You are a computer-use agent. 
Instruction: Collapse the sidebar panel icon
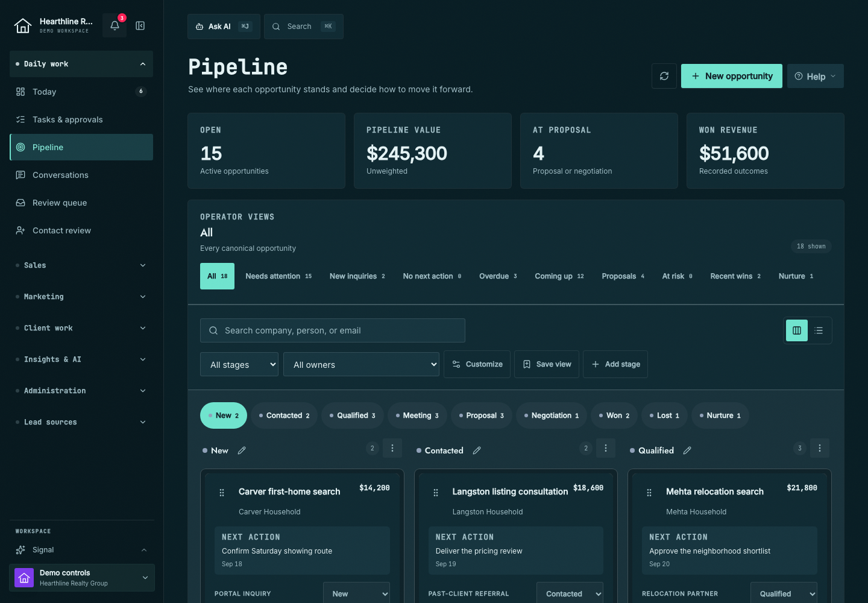point(140,26)
